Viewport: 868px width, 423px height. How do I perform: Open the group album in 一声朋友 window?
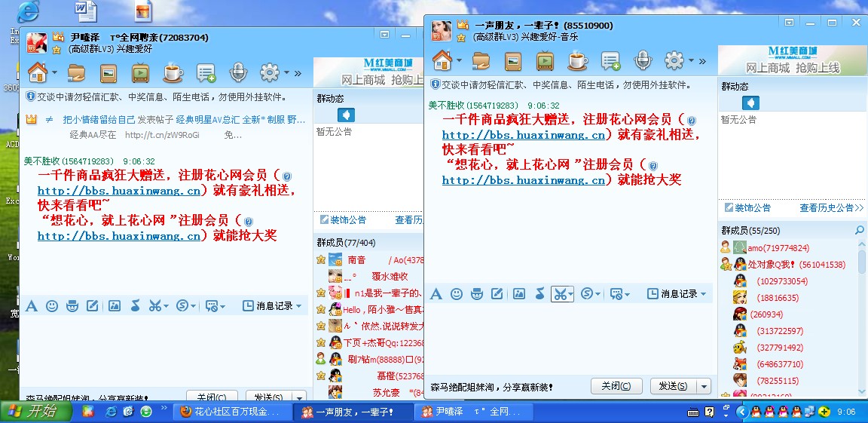[x=512, y=61]
